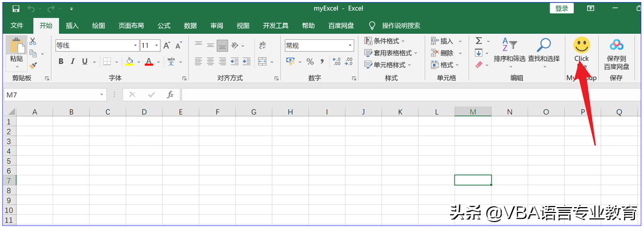Image resolution: width=644 pixels, height=228 pixels.
Task: Click the 操作说明搜索 search box
Action: 401,26
